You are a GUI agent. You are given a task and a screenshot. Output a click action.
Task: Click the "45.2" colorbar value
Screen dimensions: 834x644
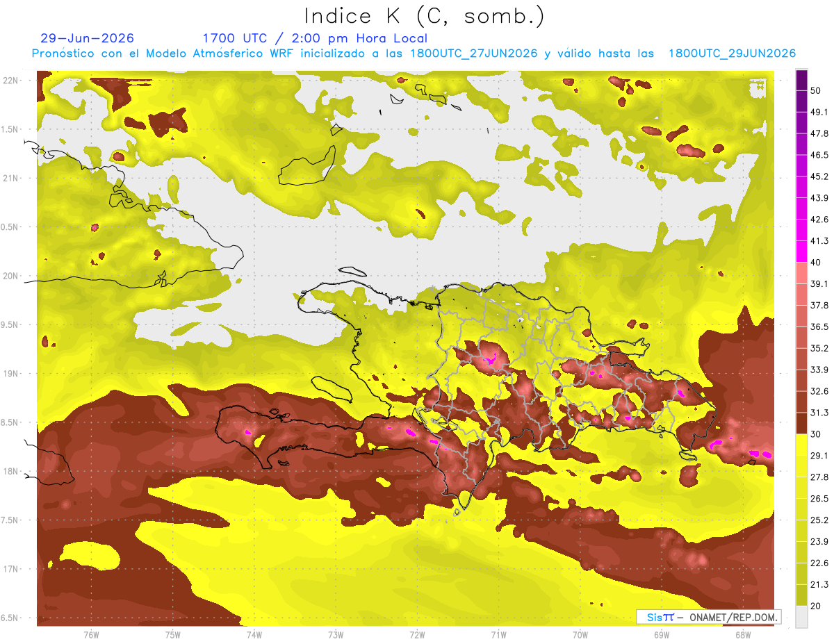pos(819,176)
